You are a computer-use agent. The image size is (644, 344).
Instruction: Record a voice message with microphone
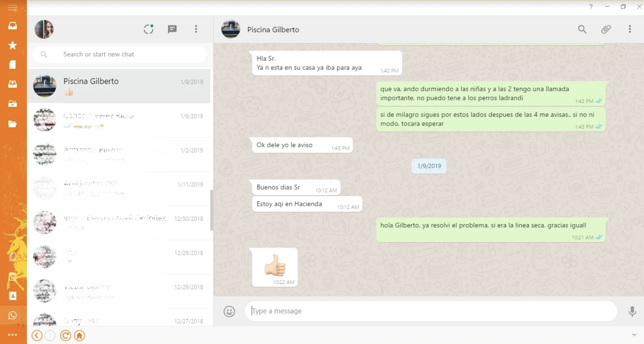point(632,311)
